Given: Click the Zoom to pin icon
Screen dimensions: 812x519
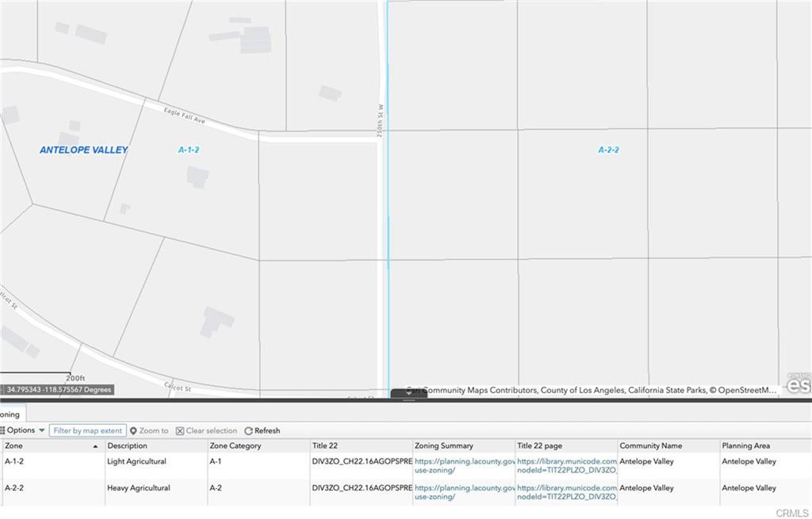Looking at the screenshot, I should click(133, 431).
